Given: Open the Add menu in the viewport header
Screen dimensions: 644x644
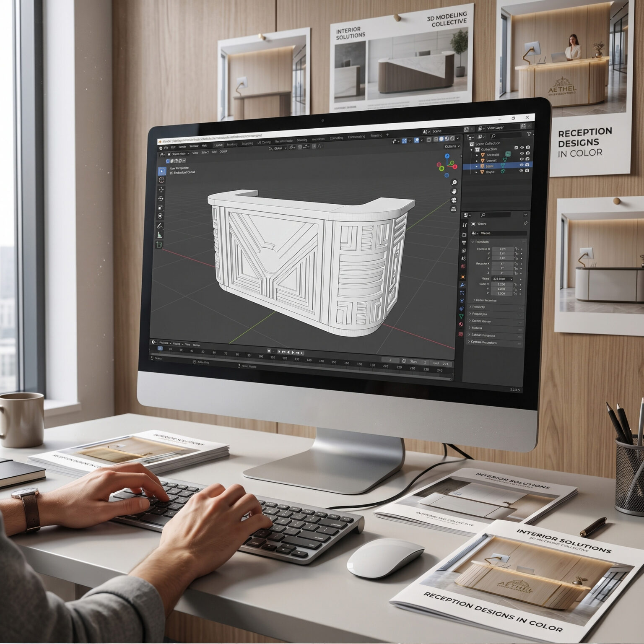Looking at the screenshot, I should 214,152.
